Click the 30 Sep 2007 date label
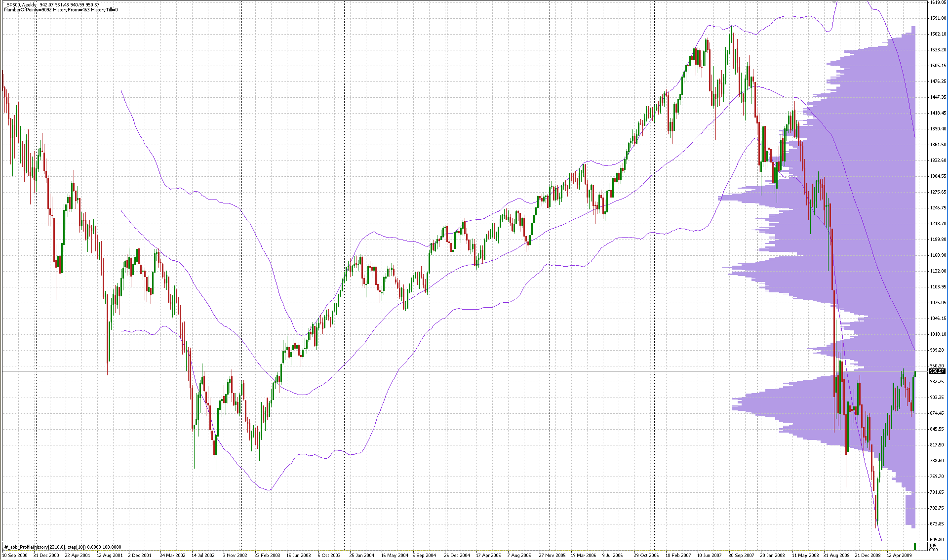This screenshot has width=948, height=560. [x=741, y=555]
